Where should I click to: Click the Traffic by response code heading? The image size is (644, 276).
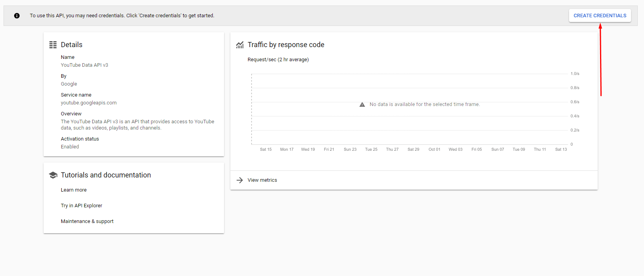pyautogui.click(x=286, y=45)
